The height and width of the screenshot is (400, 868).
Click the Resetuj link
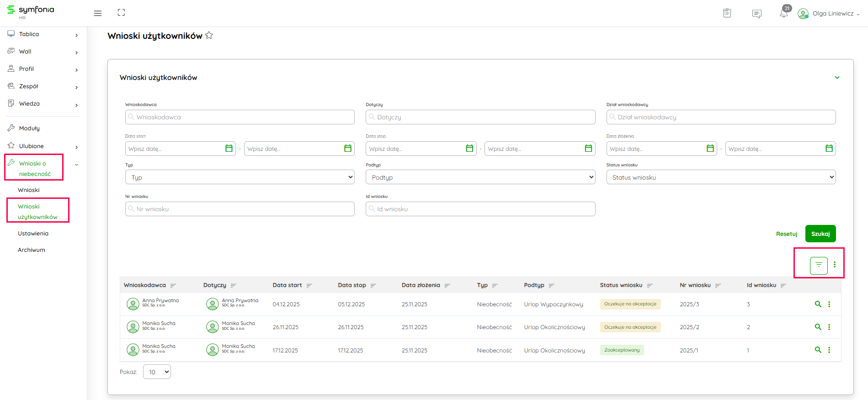click(786, 234)
